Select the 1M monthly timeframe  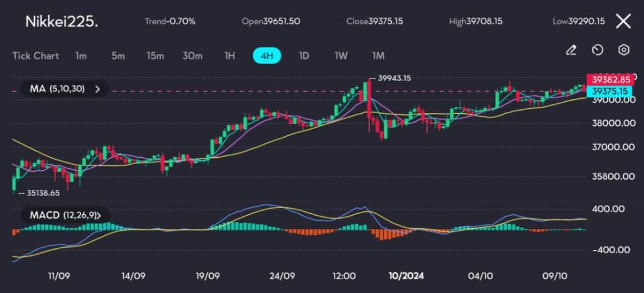[x=378, y=55]
